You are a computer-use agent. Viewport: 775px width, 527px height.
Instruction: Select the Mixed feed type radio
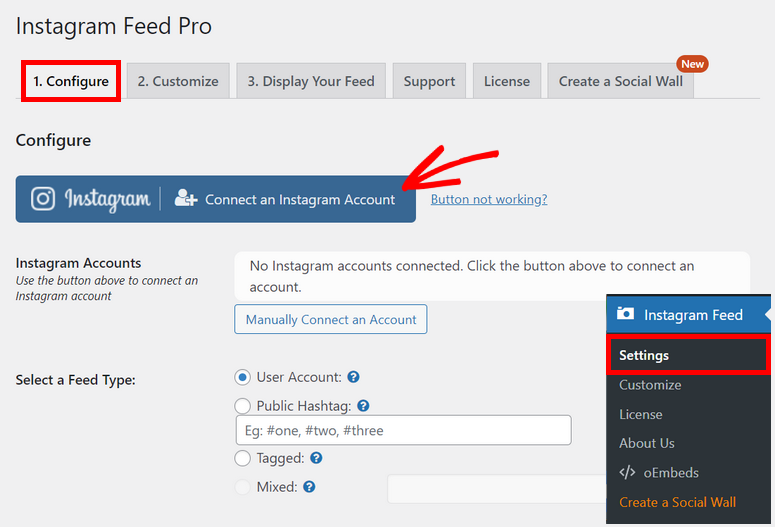pyautogui.click(x=242, y=487)
